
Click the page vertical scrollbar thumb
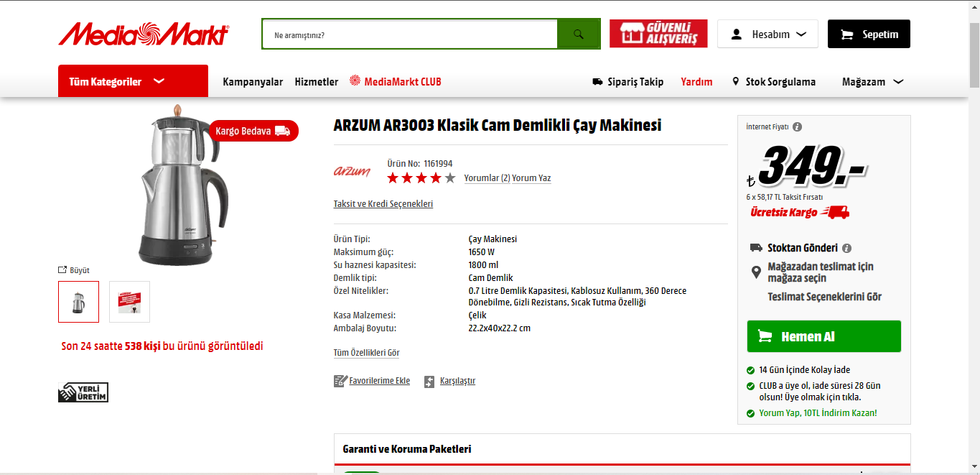coord(974,54)
